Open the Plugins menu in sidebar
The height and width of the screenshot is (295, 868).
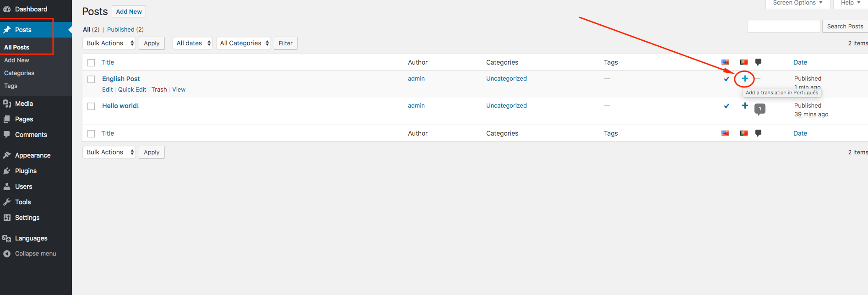pos(26,171)
